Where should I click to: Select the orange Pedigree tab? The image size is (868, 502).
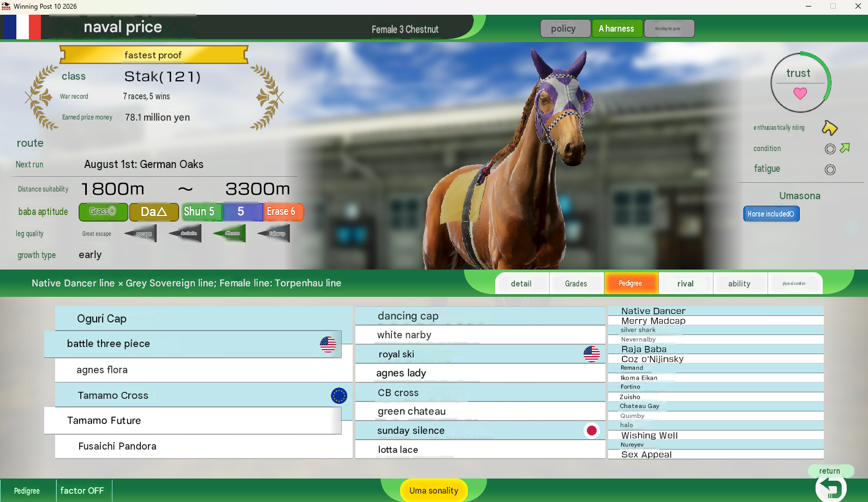[631, 284]
